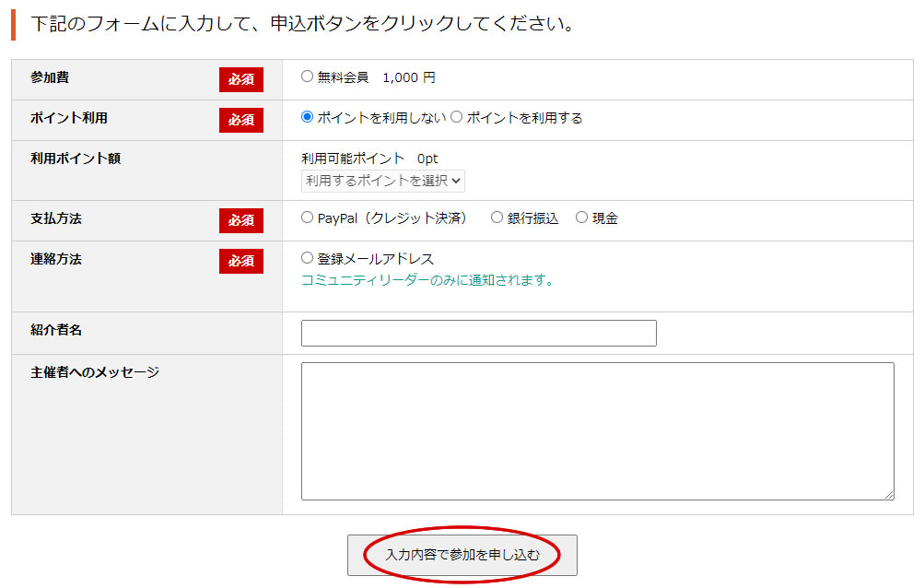Select the 無料会員 1,000円 radio button
The height and width of the screenshot is (588, 924).
[308, 77]
